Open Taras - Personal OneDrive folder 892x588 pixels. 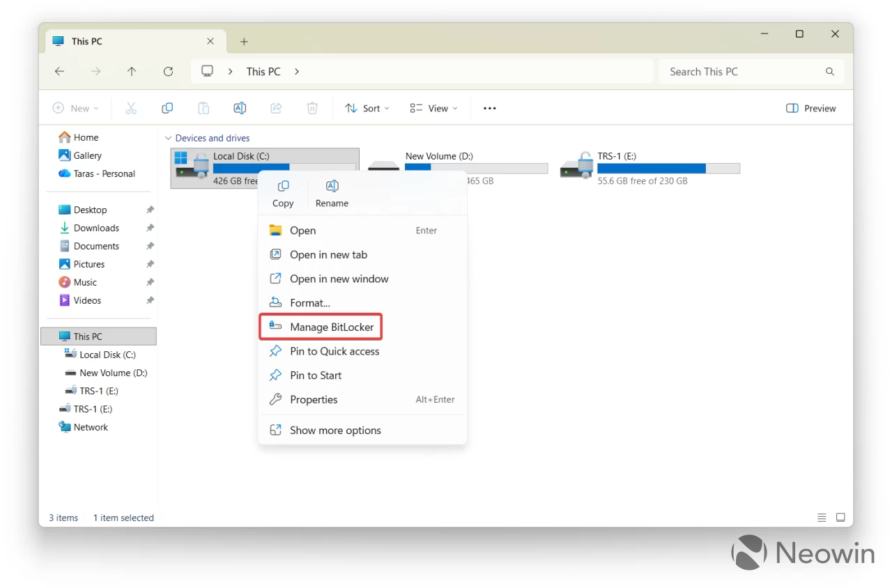click(97, 173)
